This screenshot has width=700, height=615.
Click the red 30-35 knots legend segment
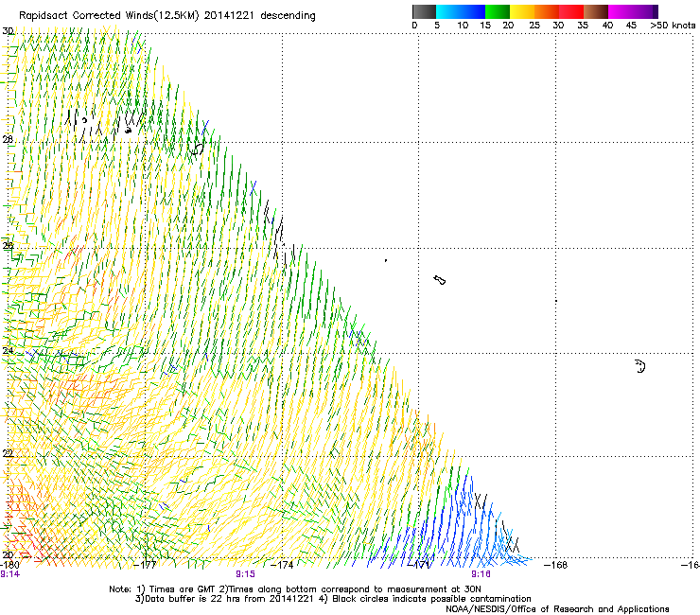click(571, 11)
